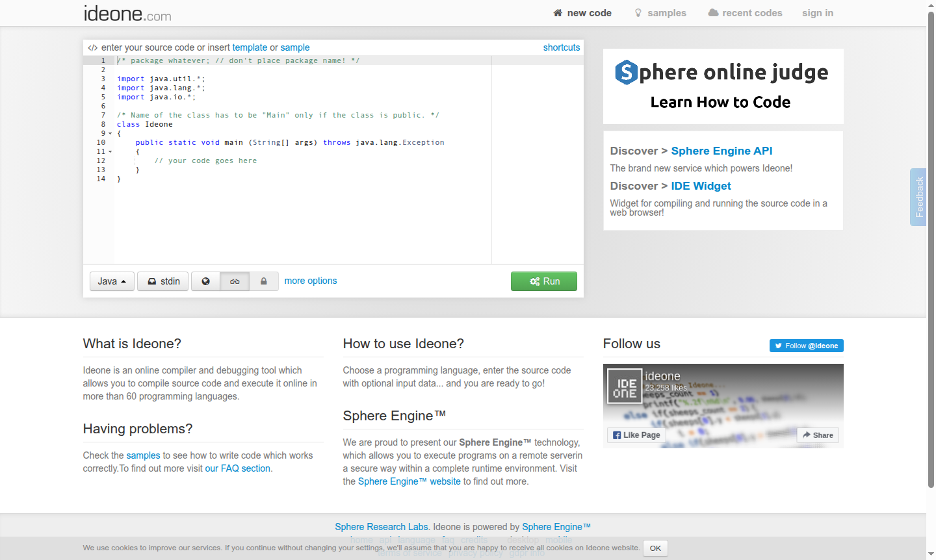Collapse the code fold at line 9
936x560 pixels.
(x=110, y=134)
